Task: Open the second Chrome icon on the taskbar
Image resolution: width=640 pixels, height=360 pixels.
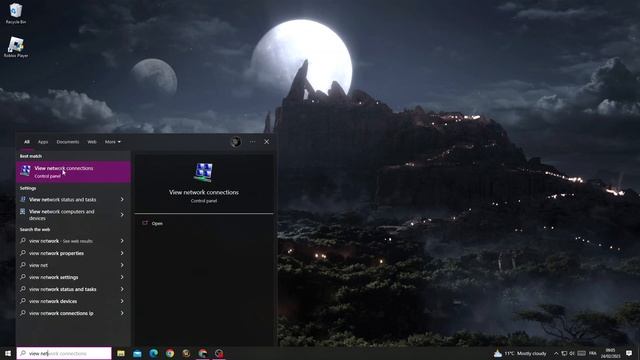Action: point(202,353)
